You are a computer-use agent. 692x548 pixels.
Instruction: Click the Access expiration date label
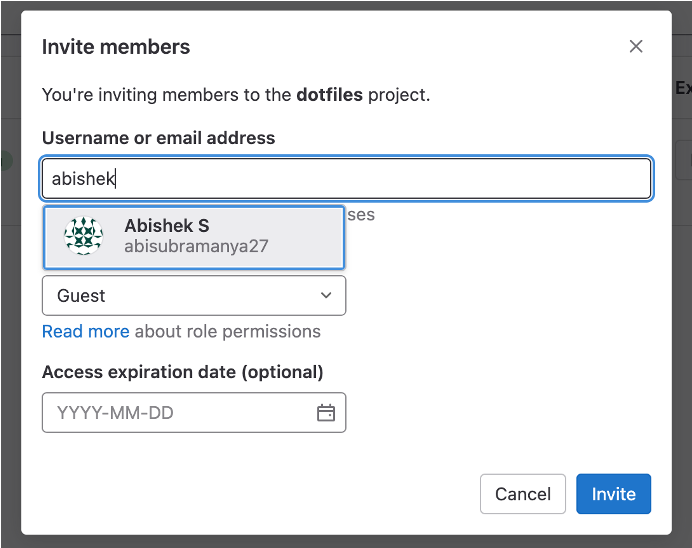click(x=183, y=372)
